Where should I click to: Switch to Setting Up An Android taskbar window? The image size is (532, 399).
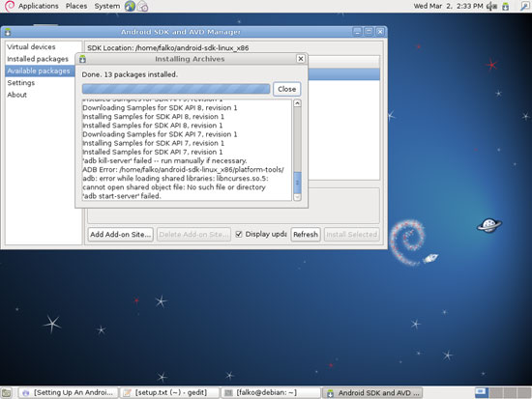69,393
